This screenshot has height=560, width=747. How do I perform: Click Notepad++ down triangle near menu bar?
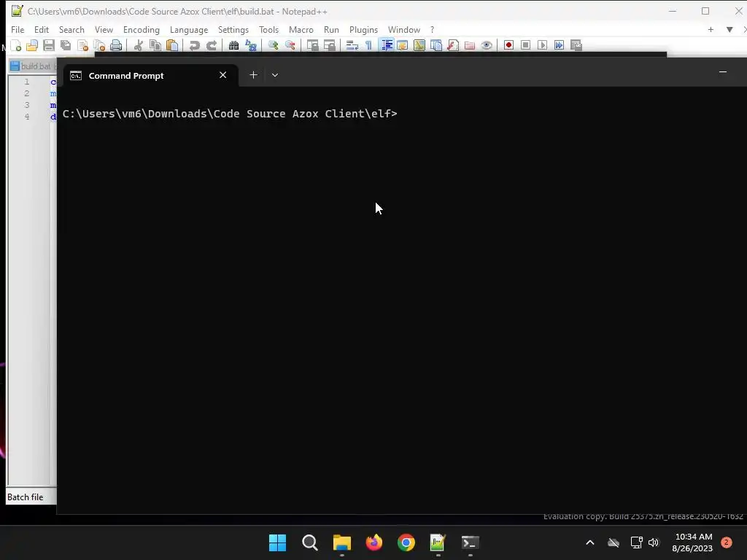(x=729, y=29)
